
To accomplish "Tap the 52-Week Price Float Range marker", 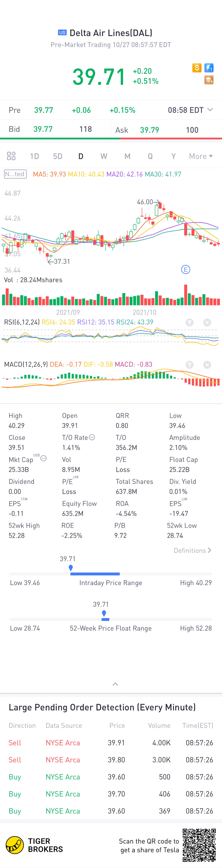I will [104, 613].
